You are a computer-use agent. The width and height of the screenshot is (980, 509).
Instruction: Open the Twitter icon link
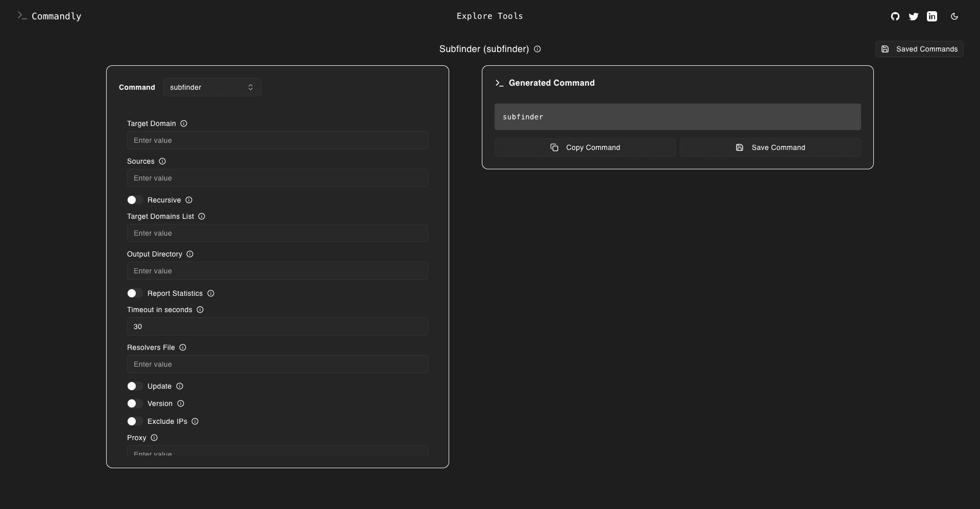[913, 16]
